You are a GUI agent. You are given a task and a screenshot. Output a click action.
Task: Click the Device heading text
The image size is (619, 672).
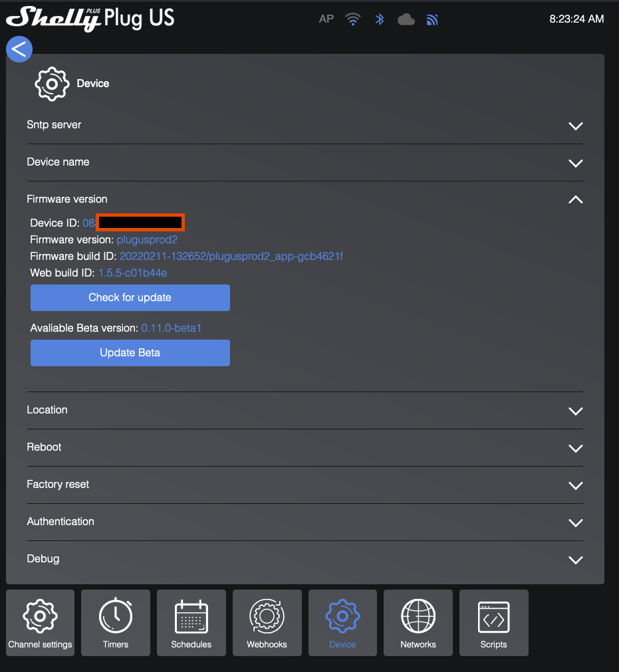[x=93, y=84]
